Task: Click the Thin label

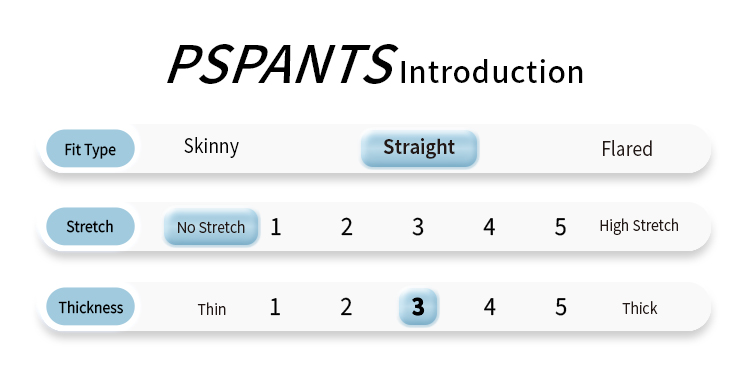Action: coord(212,309)
